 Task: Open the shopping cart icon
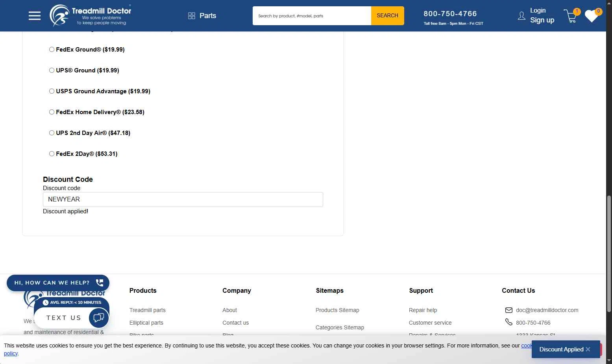tap(571, 16)
